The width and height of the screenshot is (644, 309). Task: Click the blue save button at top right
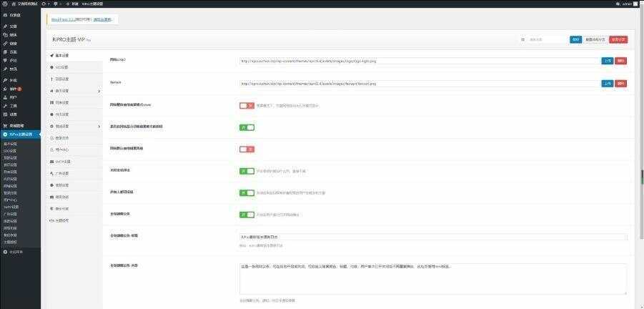pyautogui.click(x=575, y=39)
